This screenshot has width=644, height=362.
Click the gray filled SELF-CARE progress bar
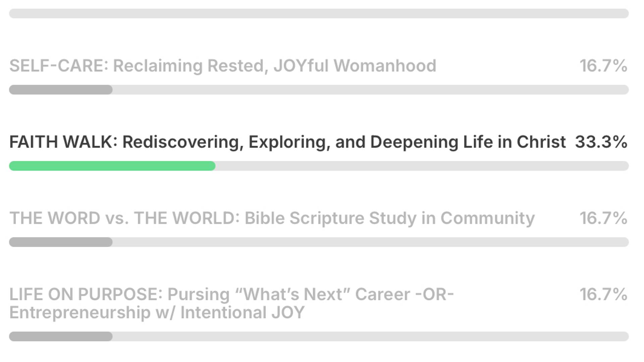61,90
